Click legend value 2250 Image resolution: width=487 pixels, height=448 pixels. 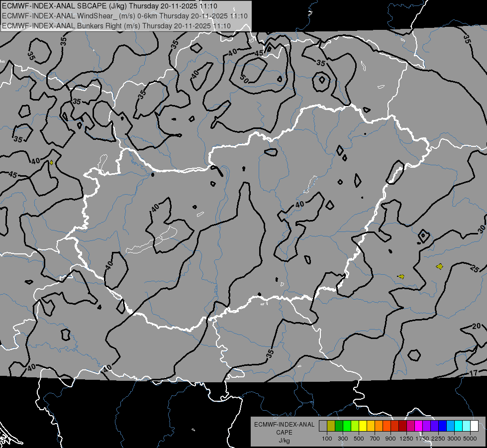(x=438, y=439)
